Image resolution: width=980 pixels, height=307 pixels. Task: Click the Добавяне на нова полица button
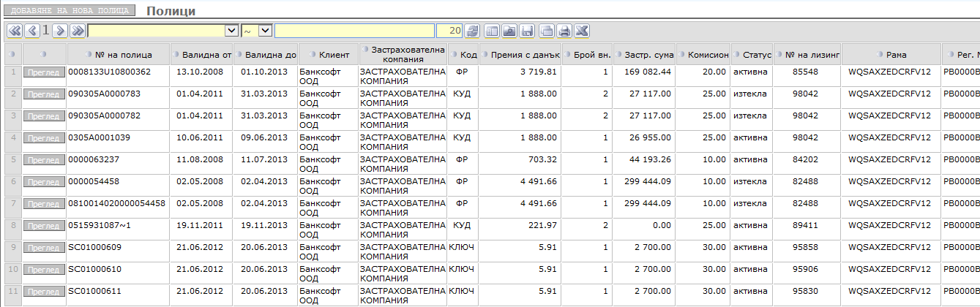pyautogui.click(x=70, y=11)
